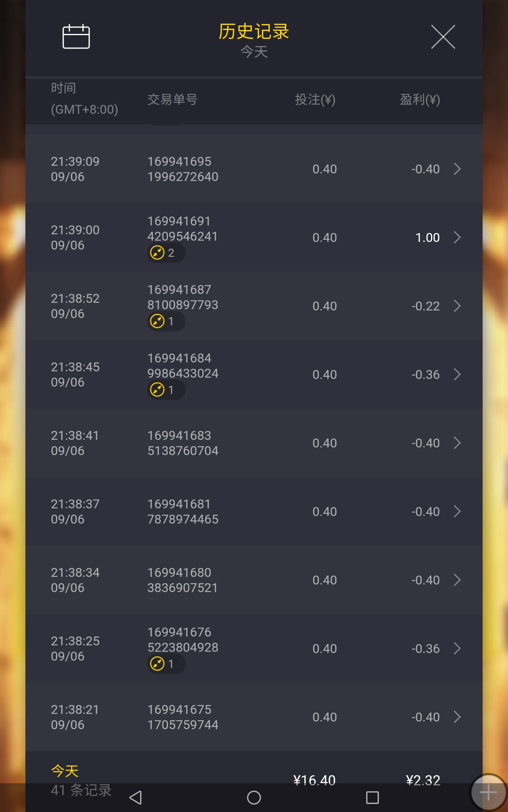
Task: Tap the 历史记录 title header
Action: tap(254, 31)
